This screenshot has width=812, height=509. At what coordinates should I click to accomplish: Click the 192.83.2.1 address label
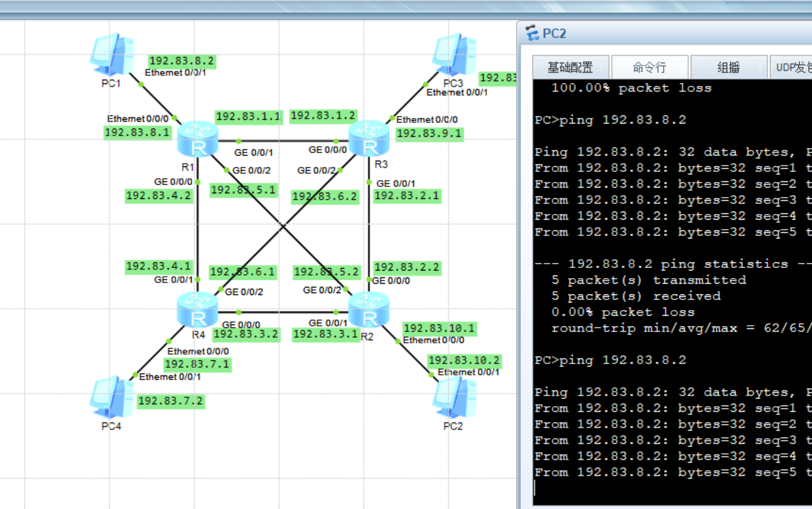[407, 196]
